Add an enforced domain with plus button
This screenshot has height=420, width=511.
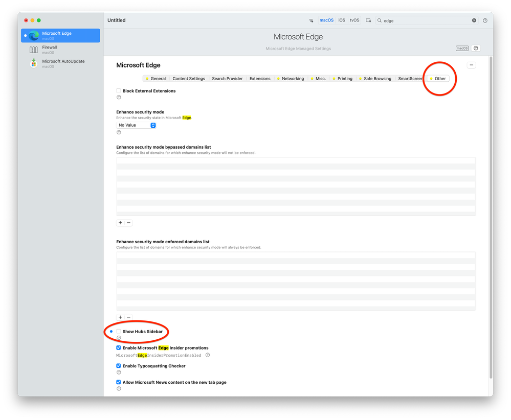[x=120, y=317]
